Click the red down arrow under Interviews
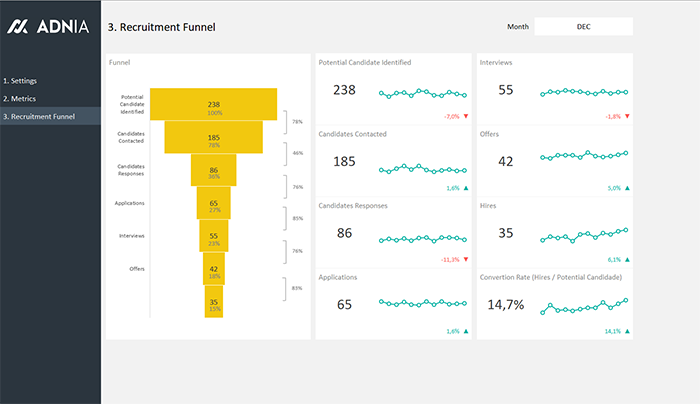The image size is (700, 404). [x=628, y=116]
